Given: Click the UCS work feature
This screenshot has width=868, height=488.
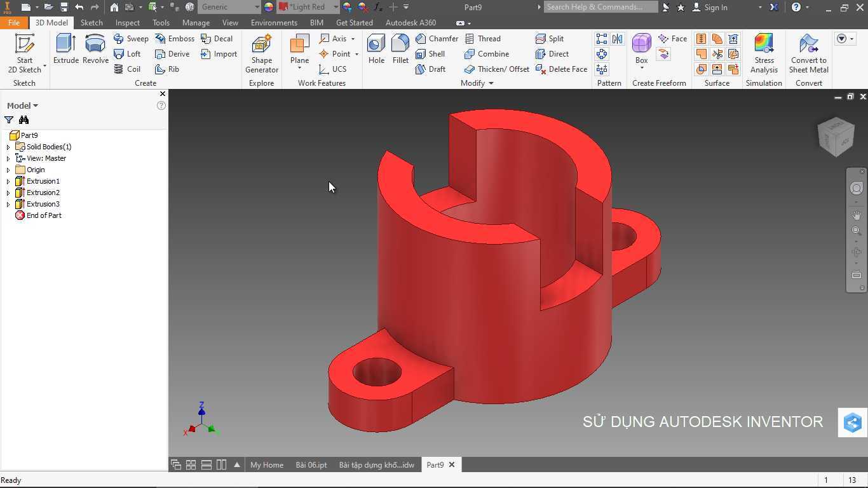Looking at the screenshot, I should [x=333, y=69].
